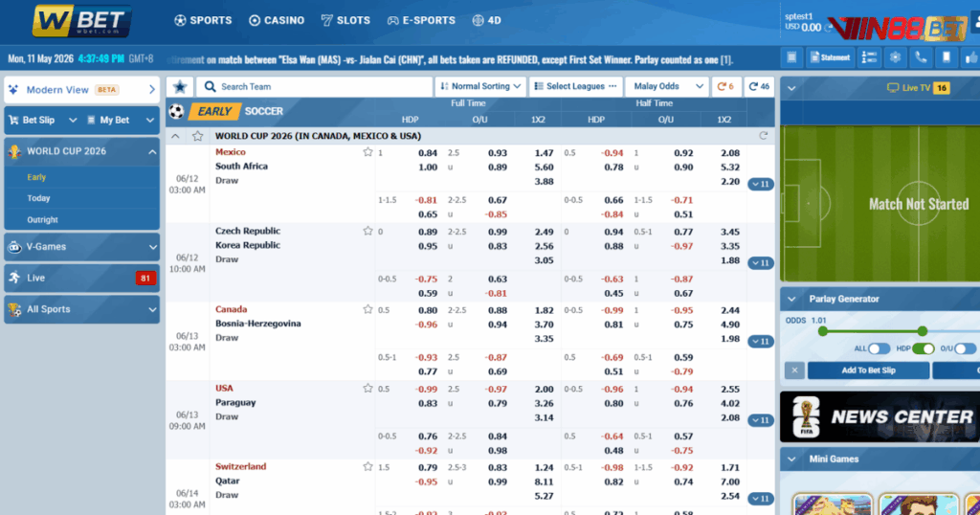Click the phone contact icon

coord(921,57)
